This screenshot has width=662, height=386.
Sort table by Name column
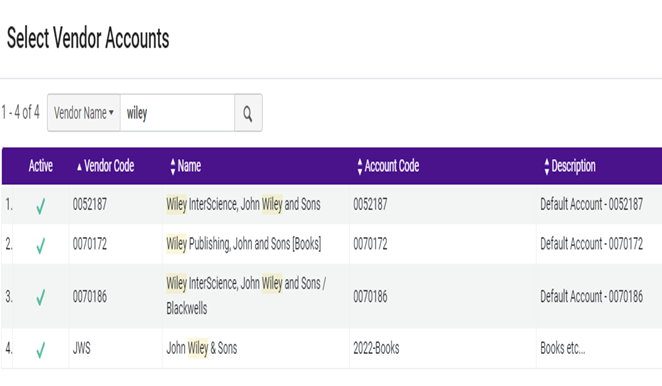[x=186, y=166]
